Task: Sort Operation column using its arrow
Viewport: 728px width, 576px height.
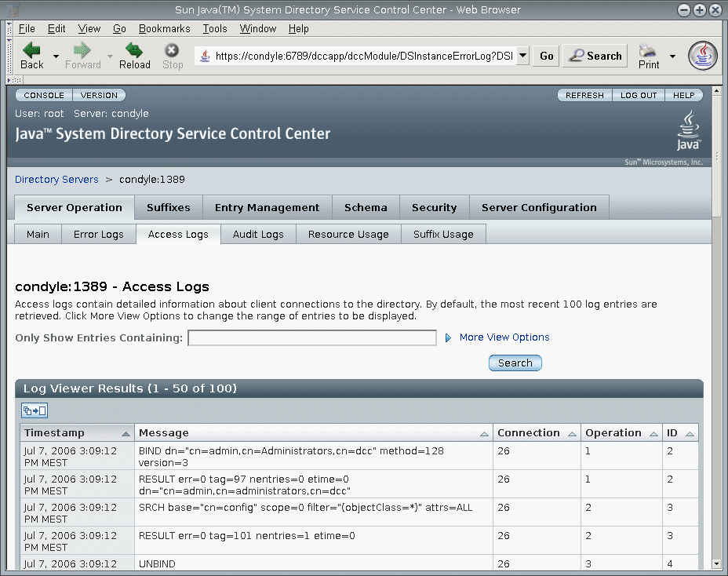Action: coord(653,434)
